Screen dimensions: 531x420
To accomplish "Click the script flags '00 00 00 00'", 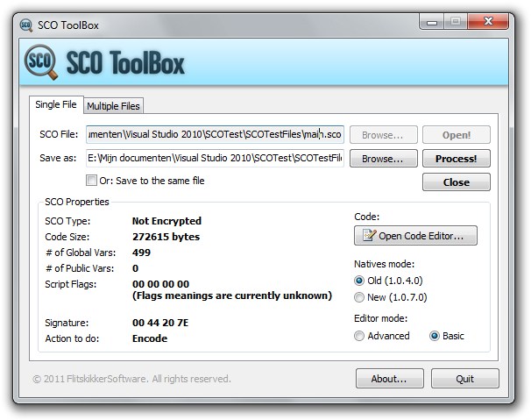I will (160, 284).
